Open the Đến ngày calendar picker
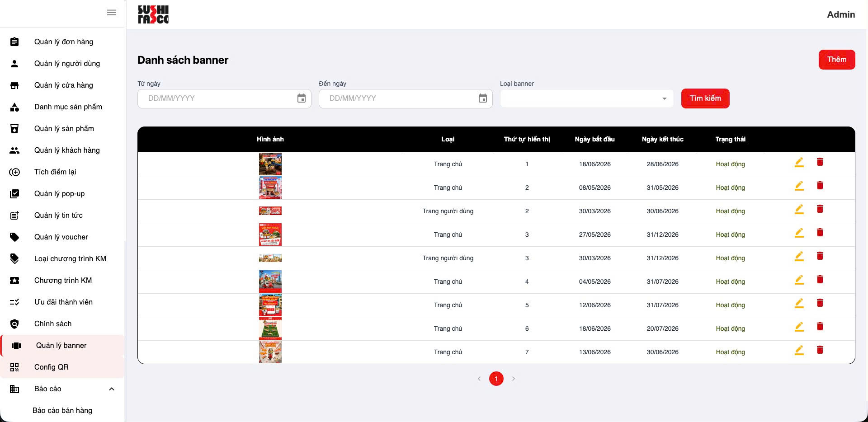The width and height of the screenshot is (868, 422). (483, 98)
